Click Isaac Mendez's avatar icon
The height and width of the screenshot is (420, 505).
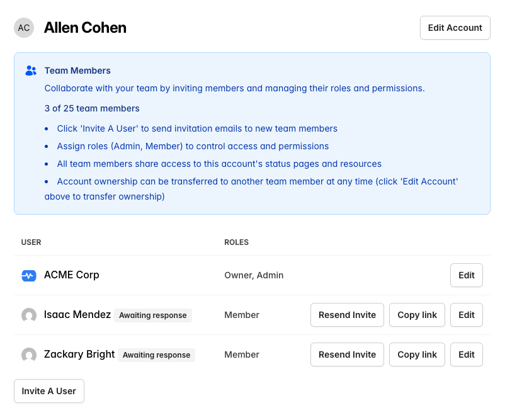point(29,315)
